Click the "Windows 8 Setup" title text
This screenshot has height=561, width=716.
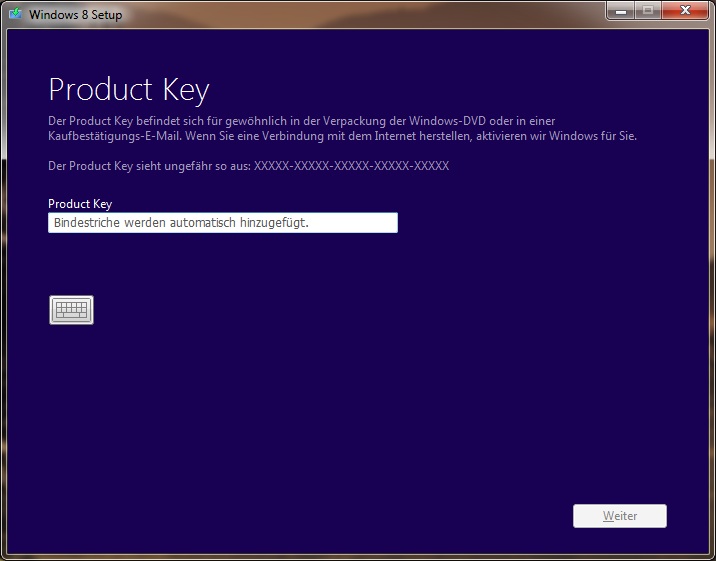tap(76, 15)
